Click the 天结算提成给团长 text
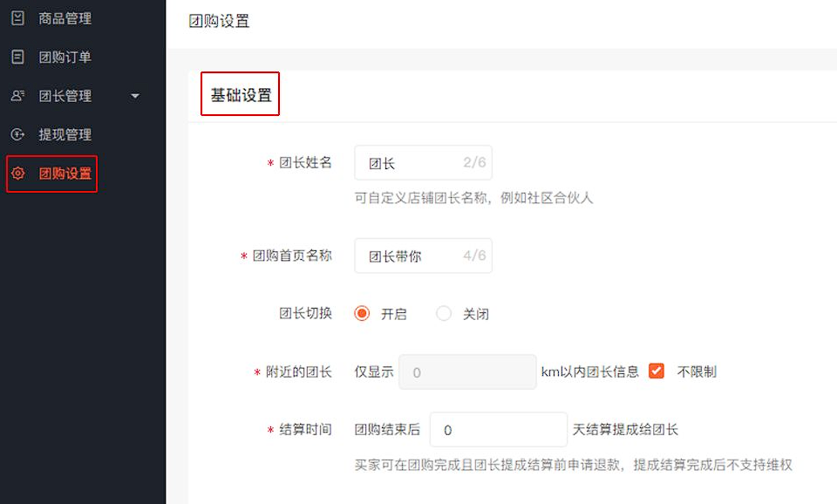Screen dimensions: 837x504 tap(625, 429)
